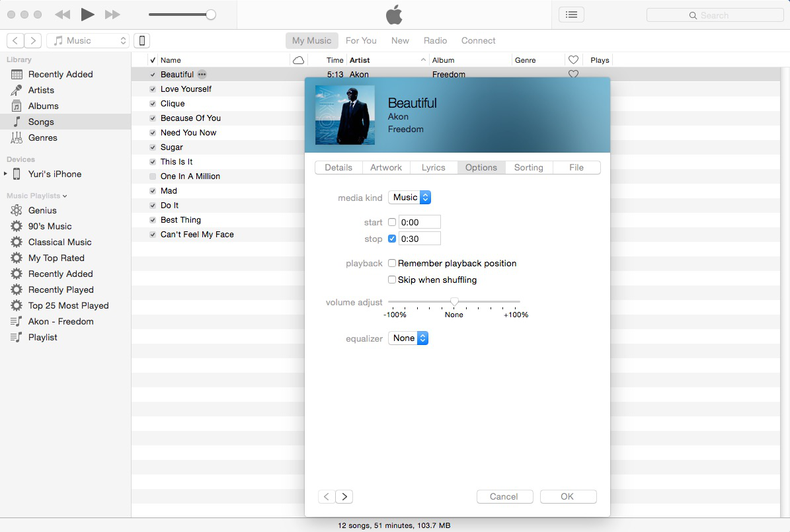Check the One In A Million checkbox

[152, 176]
